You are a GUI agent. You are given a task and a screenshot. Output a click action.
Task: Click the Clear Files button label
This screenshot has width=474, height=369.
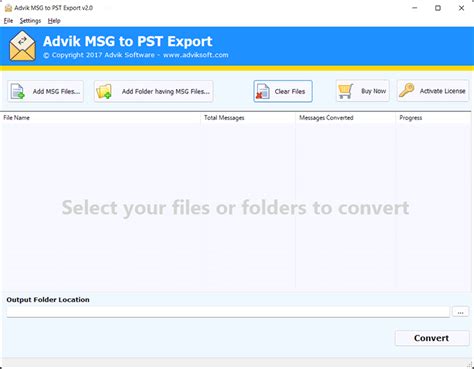pyautogui.click(x=290, y=91)
